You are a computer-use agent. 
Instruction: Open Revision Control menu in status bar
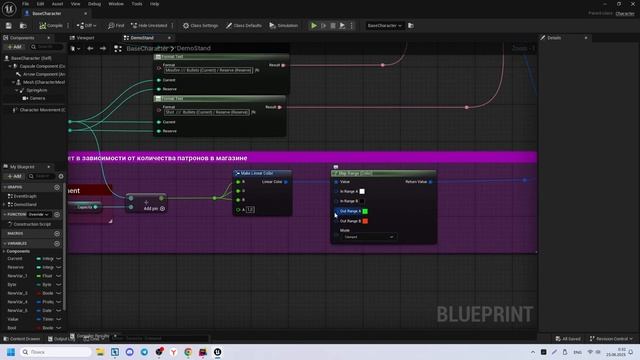611,339
